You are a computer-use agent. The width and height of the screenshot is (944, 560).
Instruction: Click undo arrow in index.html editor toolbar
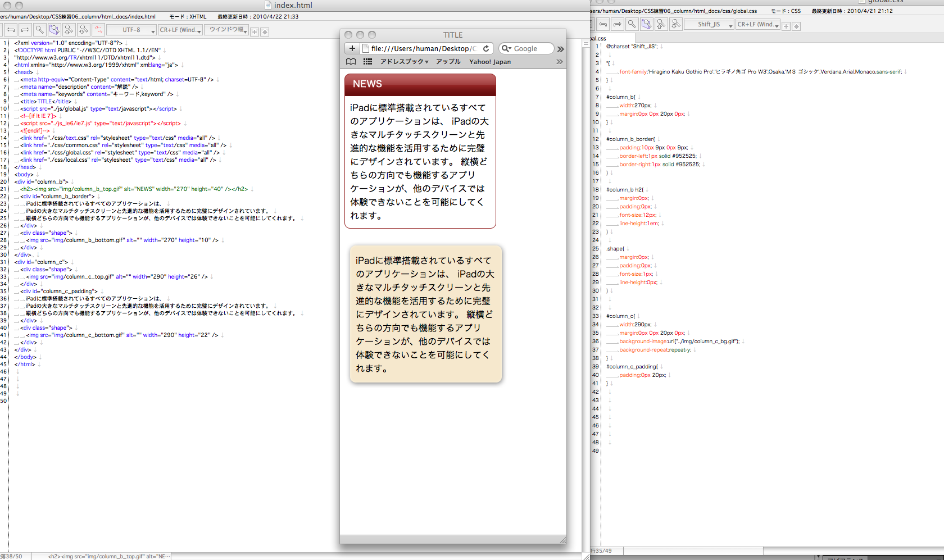tap(11, 30)
